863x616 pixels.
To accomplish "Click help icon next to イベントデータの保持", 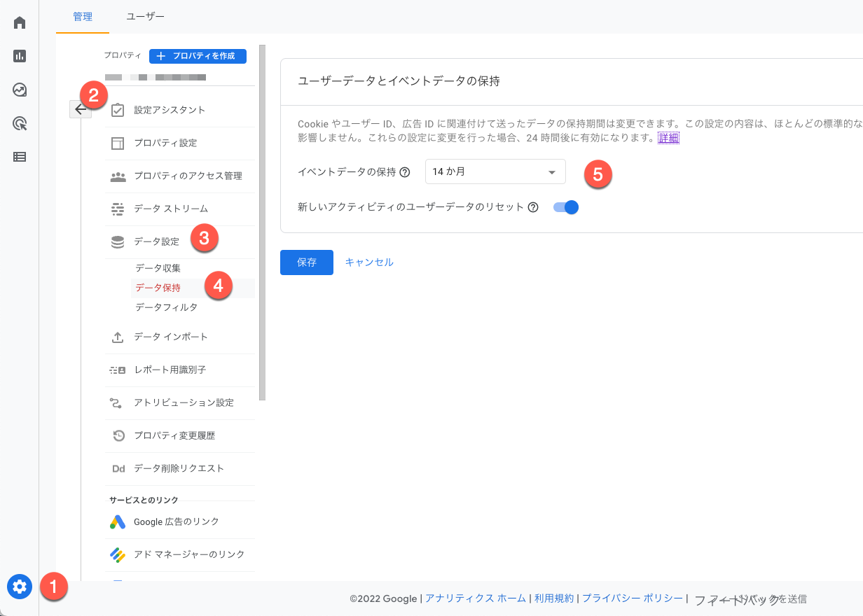I will pyautogui.click(x=405, y=172).
